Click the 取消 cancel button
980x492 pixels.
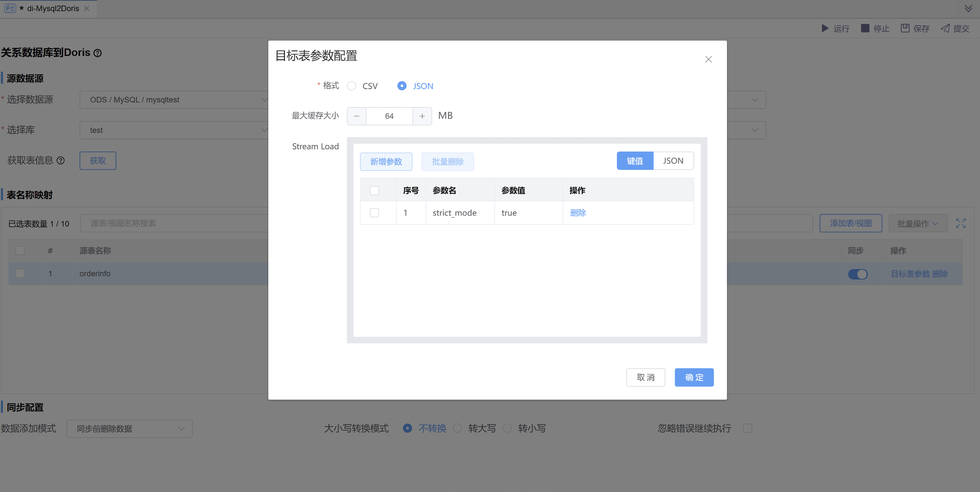pyautogui.click(x=645, y=378)
